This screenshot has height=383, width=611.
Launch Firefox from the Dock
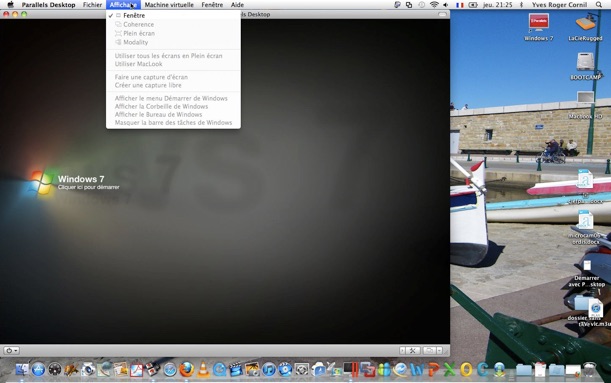point(187,369)
